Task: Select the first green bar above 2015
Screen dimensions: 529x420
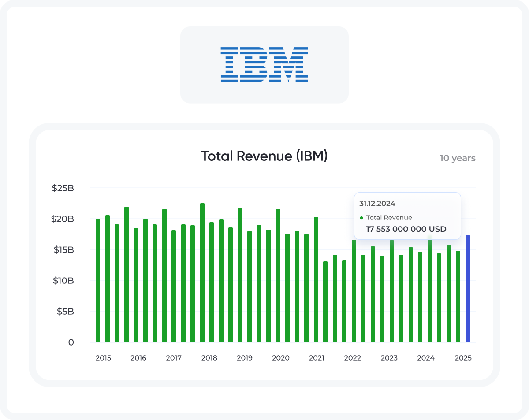Action: point(98,281)
